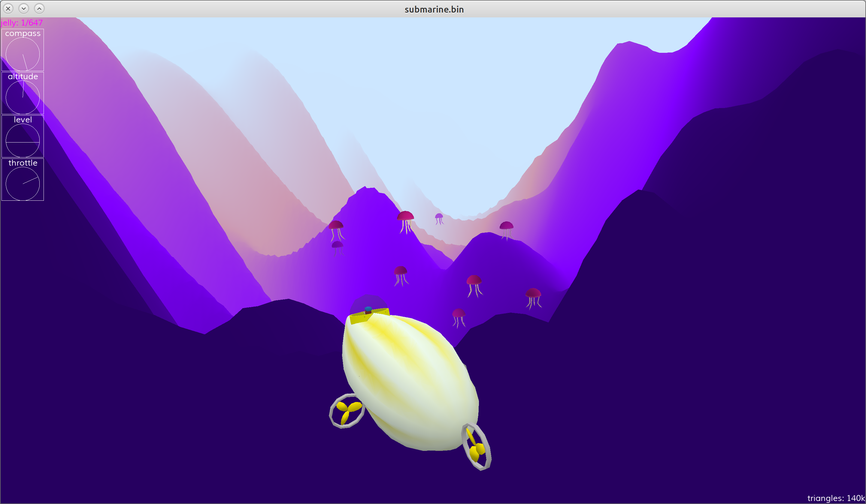Screen dimensions: 866x504
Task: Click the throttle gauge dial
Action: pos(23,184)
